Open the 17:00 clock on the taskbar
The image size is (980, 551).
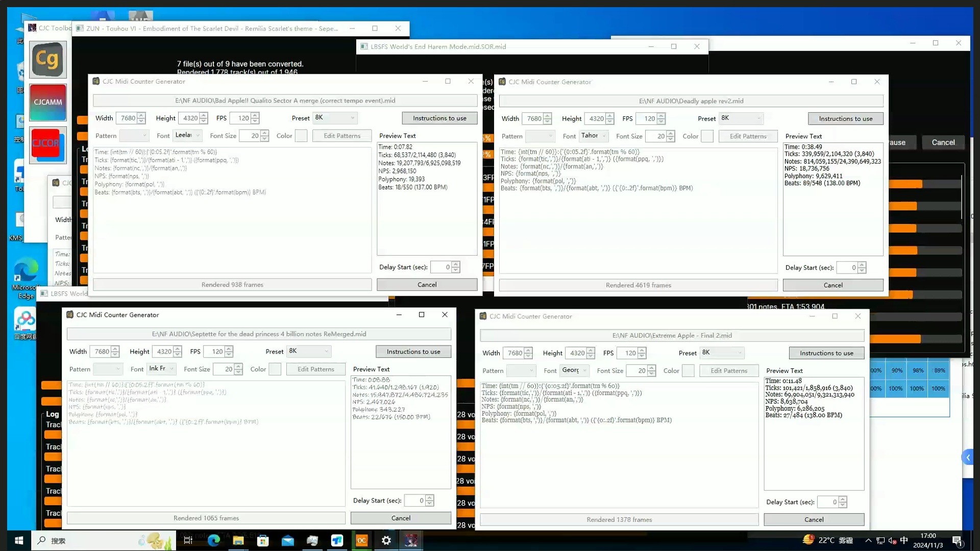(928, 540)
